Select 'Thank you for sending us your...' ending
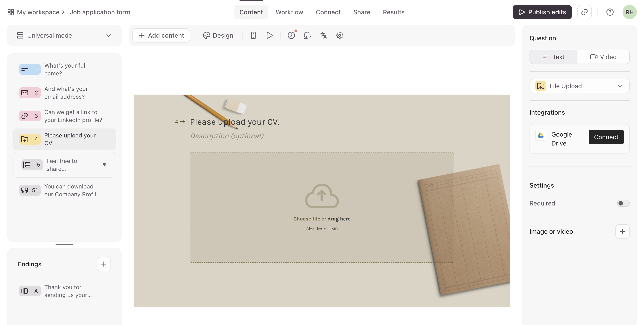Screen dimensions: 644x325 pyautogui.click(x=64, y=291)
